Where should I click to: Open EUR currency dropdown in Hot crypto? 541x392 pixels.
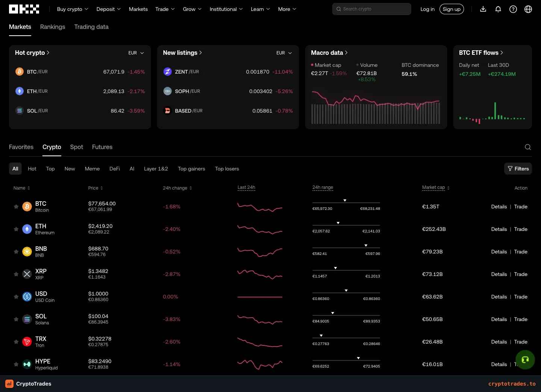pos(136,53)
